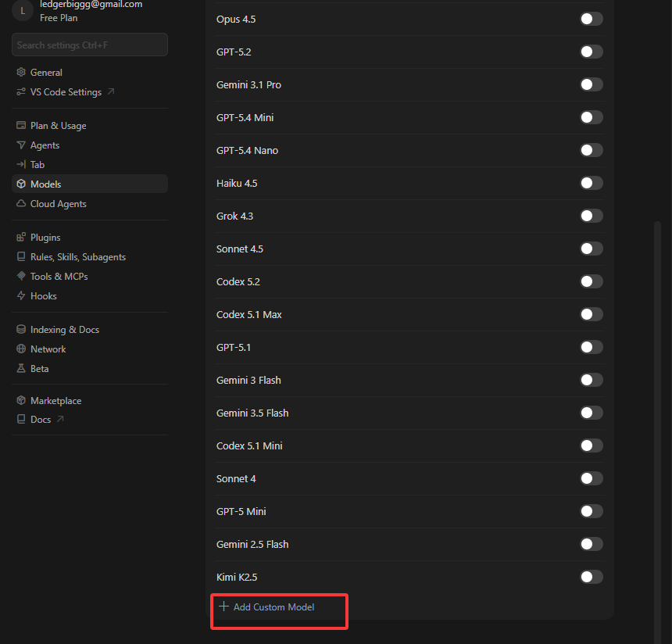The width and height of the screenshot is (672, 644).
Task: Click the external link arrow beside VS Code Settings
Action: click(x=111, y=91)
